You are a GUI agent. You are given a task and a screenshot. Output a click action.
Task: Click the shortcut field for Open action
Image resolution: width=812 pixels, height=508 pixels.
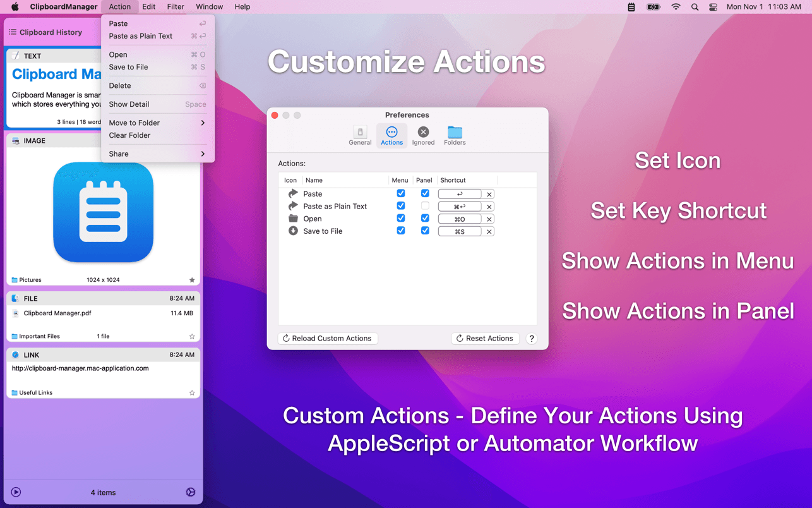click(x=460, y=219)
